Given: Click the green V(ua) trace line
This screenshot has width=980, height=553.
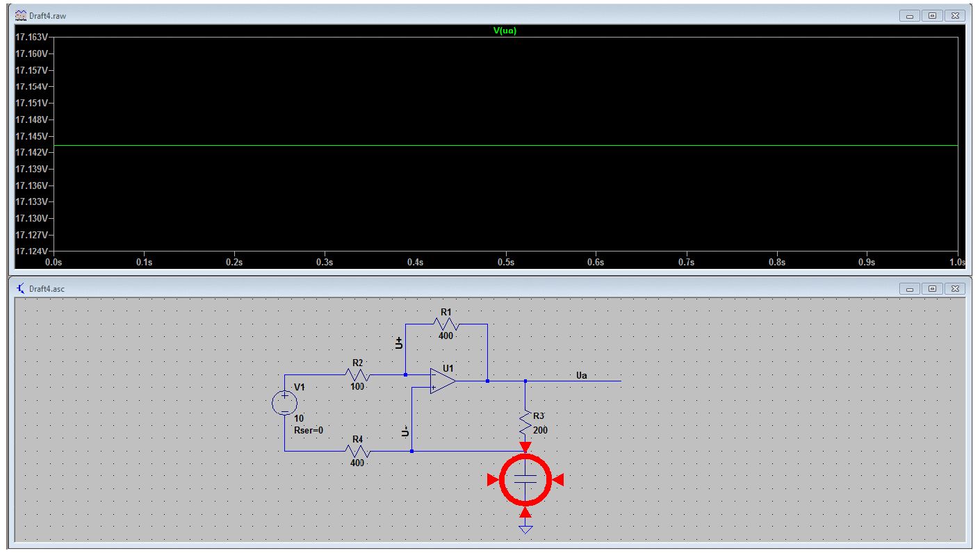Looking at the screenshot, I should click(x=505, y=145).
